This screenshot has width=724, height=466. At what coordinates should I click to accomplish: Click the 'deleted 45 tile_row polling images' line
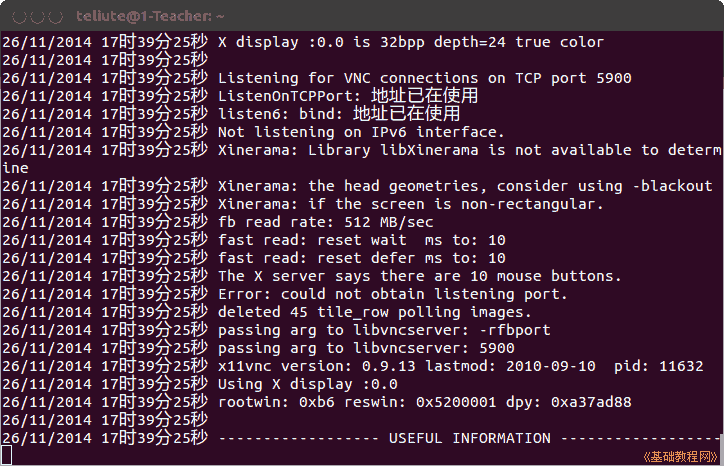(267, 312)
